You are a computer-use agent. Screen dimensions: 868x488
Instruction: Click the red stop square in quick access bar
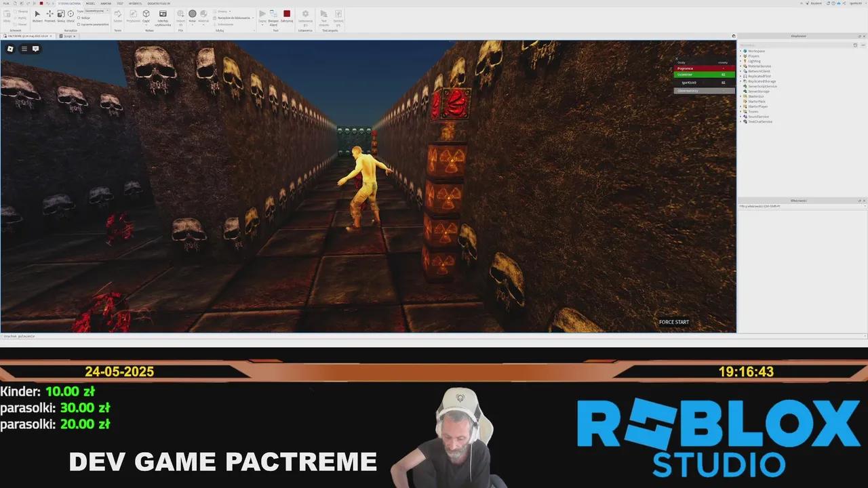(41, 3)
